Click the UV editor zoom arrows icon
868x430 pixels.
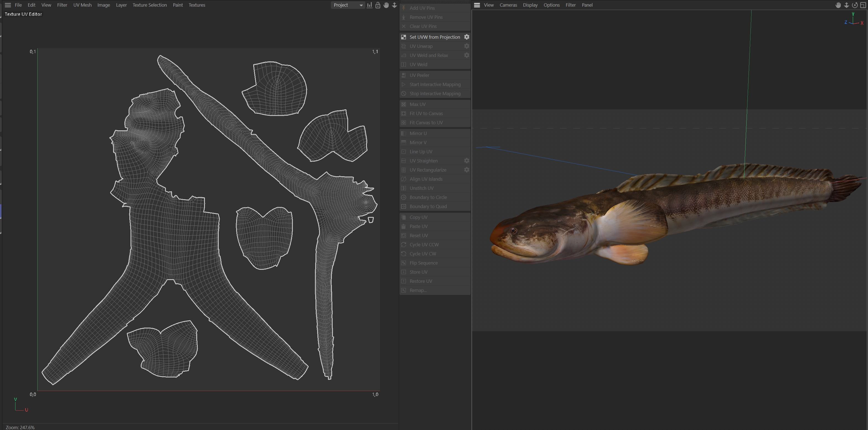tap(394, 5)
